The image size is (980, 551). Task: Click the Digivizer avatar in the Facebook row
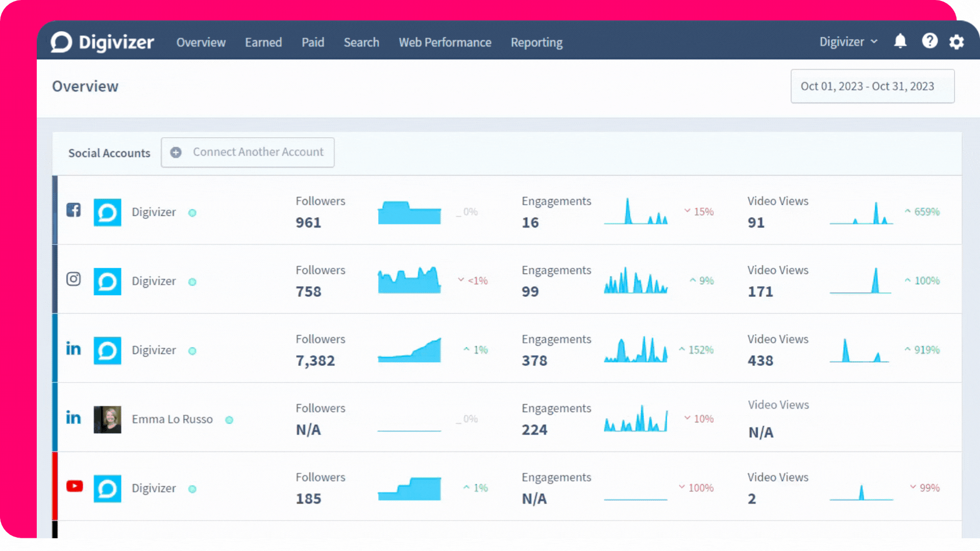pos(107,212)
